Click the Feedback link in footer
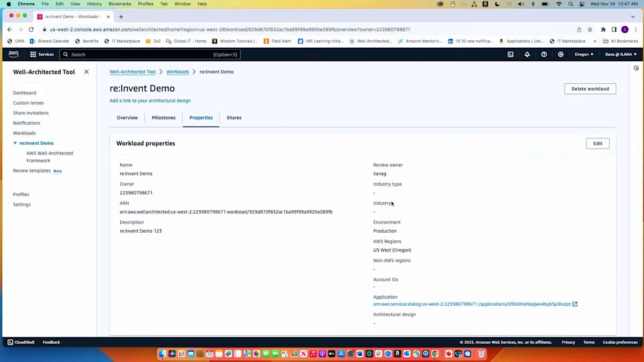This screenshot has width=644, height=362. 52,342
